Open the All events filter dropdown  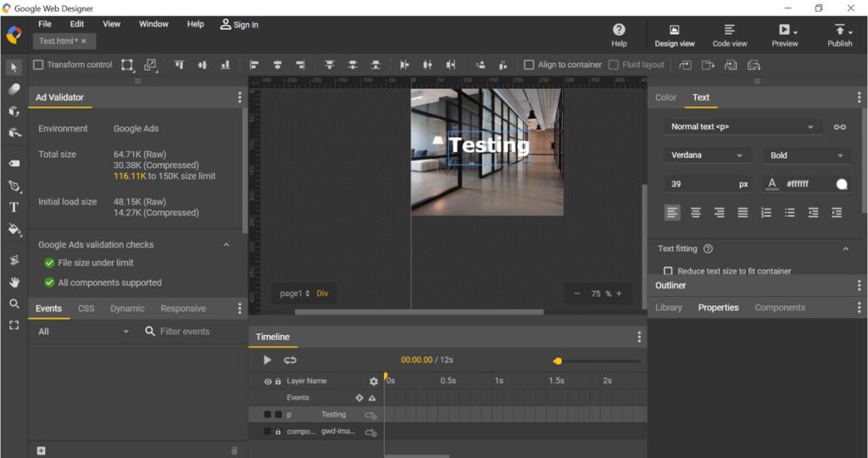83,331
